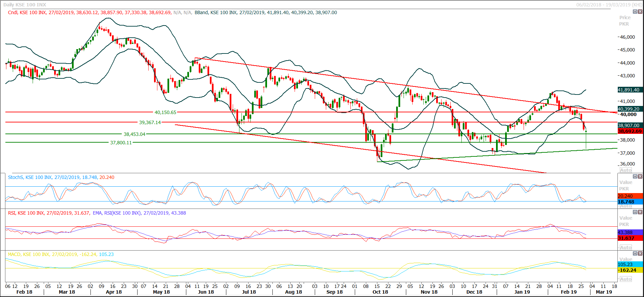Image resolution: width=644 pixels, height=297 pixels.
Task: Click the 41,891.40 upper band axis tag
Action: [x=630, y=90]
